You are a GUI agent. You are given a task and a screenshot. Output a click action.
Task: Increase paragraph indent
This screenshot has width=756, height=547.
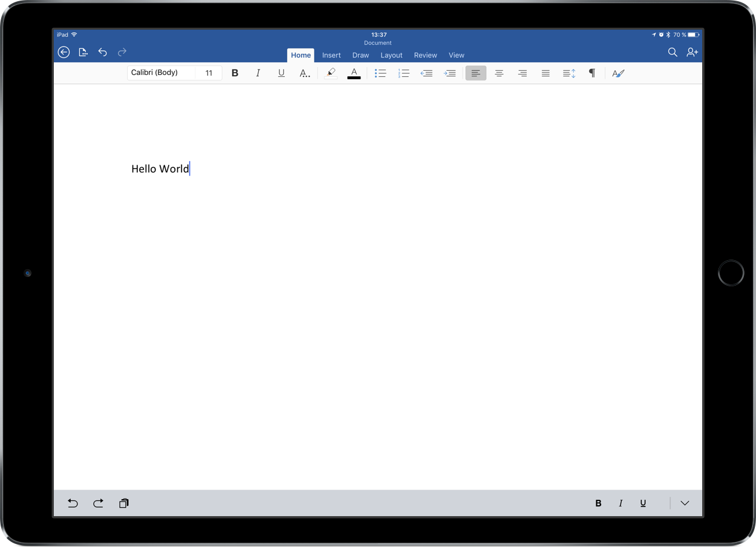(450, 73)
